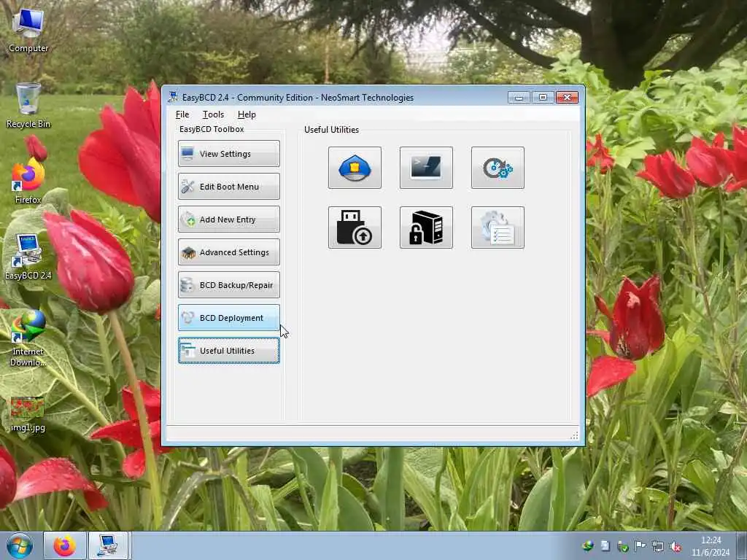Select the Recycle Bin desktop icon
Viewport: 747px width, 560px height.
[28, 106]
